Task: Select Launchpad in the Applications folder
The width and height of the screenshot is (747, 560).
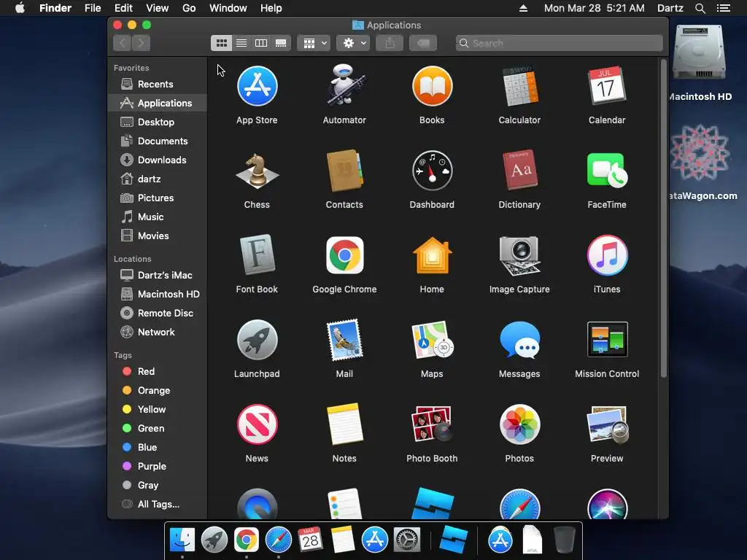Action: (x=258, y=340)
